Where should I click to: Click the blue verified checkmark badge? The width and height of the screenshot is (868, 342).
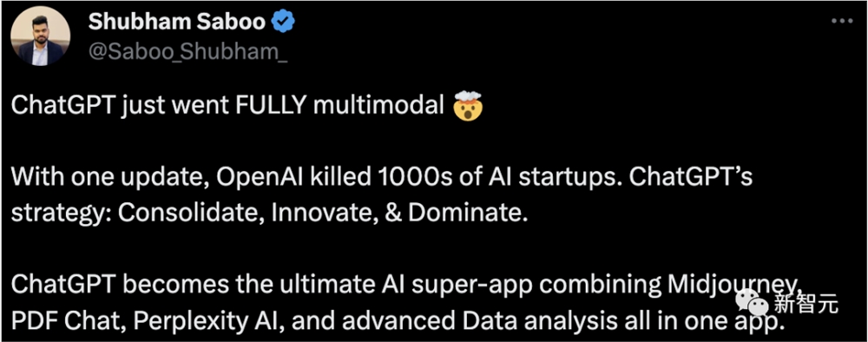(284, 23)
